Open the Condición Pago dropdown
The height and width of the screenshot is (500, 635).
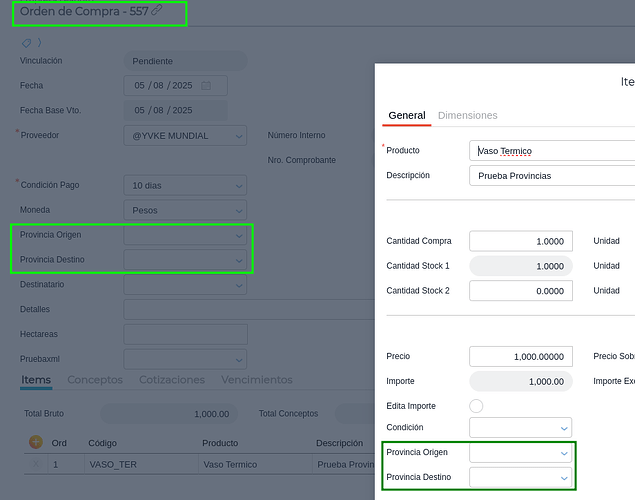point(238,185)
